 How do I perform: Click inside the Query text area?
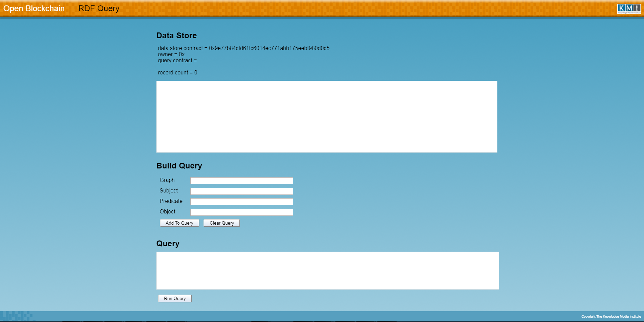point(327,270)
